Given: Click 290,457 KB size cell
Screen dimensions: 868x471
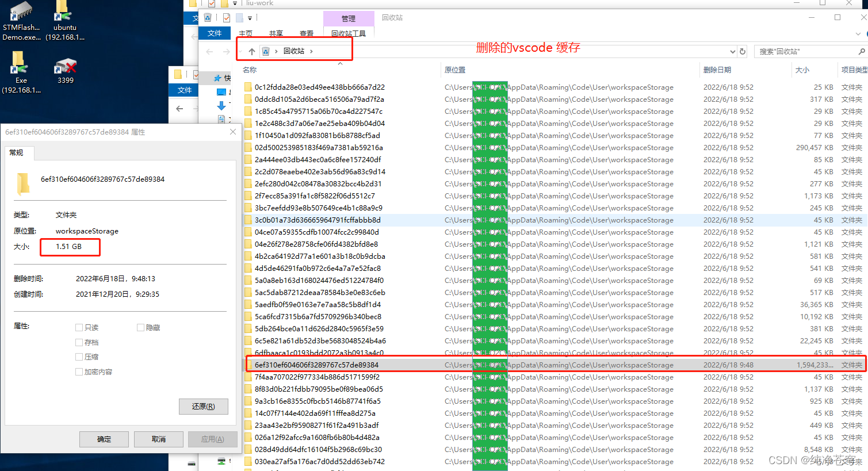Looking at the screenshot, I should (x=815, y=147).
